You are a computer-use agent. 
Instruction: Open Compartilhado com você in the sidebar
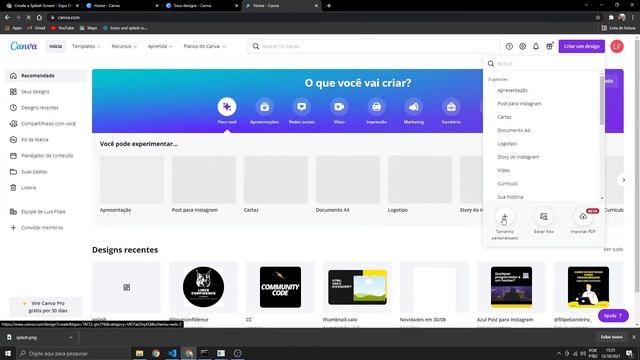click(46, 123)
